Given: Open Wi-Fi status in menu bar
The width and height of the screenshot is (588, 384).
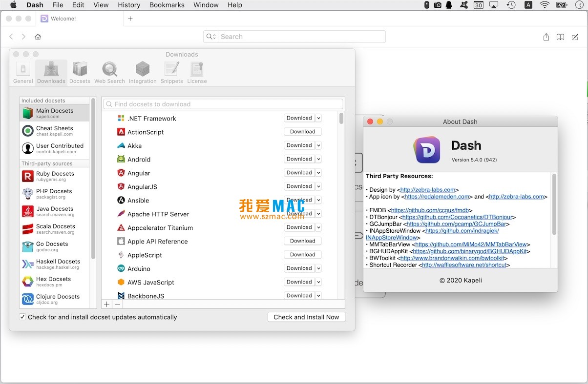Looking at the screenshot, I should pos(545,5).
